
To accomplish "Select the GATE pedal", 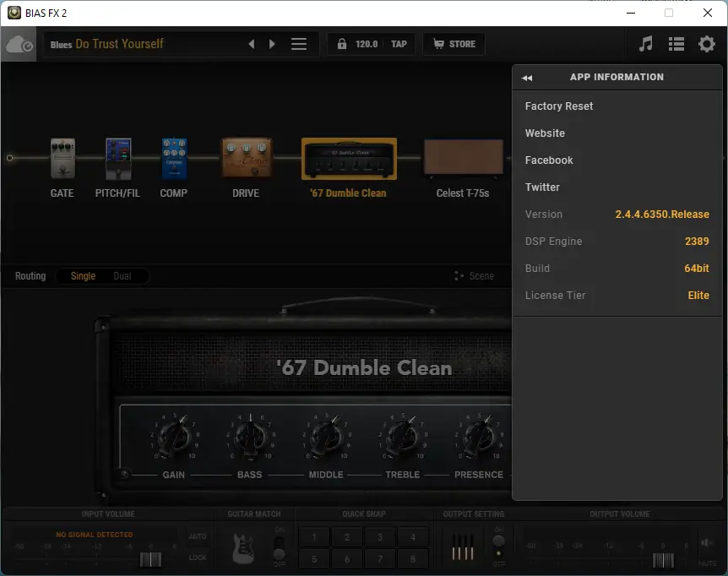I will [x=62, y=158].
